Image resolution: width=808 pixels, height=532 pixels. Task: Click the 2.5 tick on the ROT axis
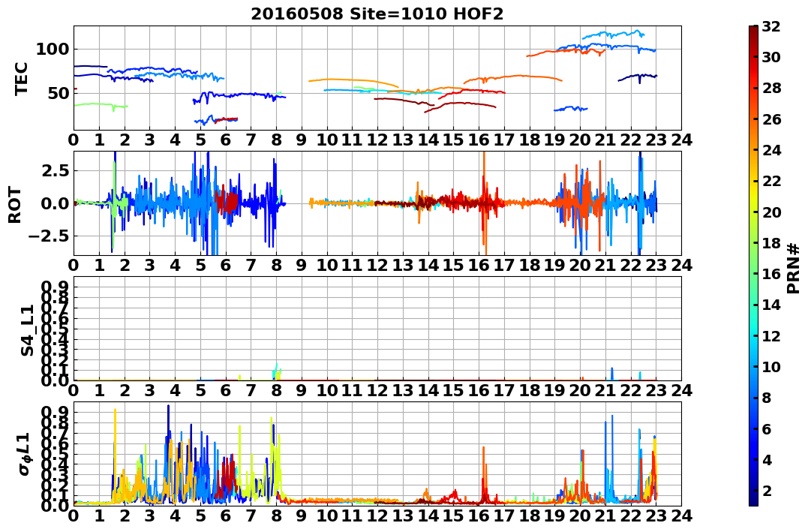point(55,170)
